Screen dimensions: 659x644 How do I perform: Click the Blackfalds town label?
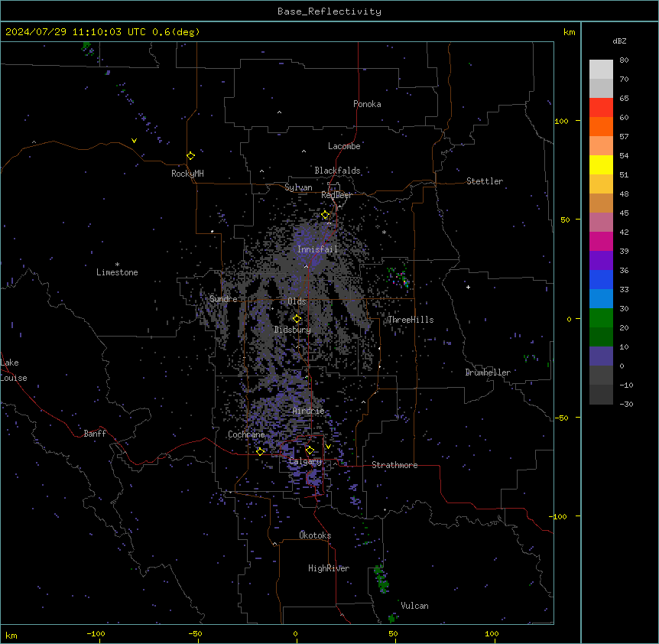tap(337, 171)
